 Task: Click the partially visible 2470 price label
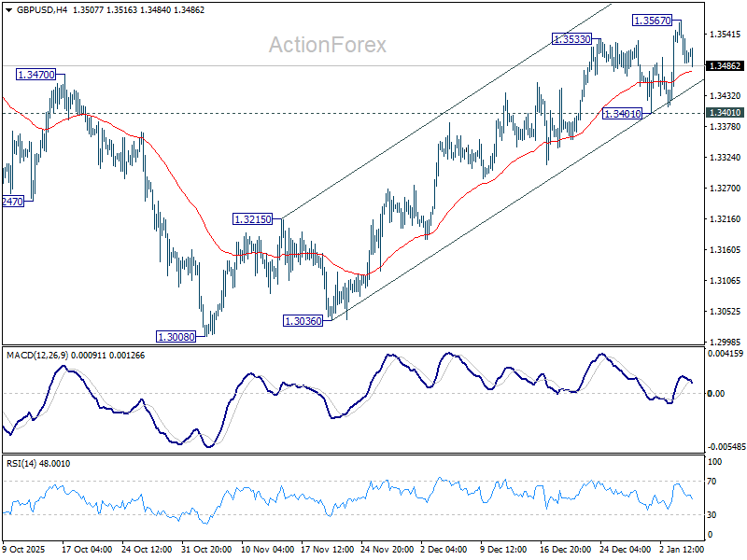12,202
